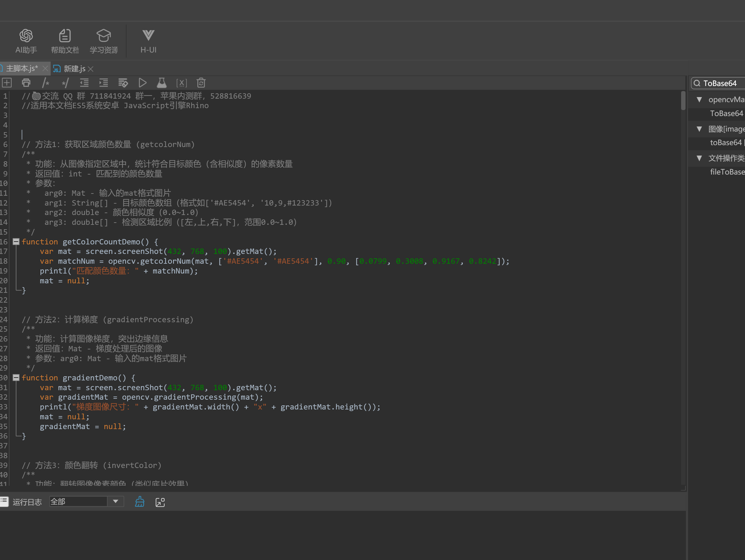This screenshot has height=560, width=745.
Task: Click the print icon in editor toolbar
Action: click(x=26, y=83)
